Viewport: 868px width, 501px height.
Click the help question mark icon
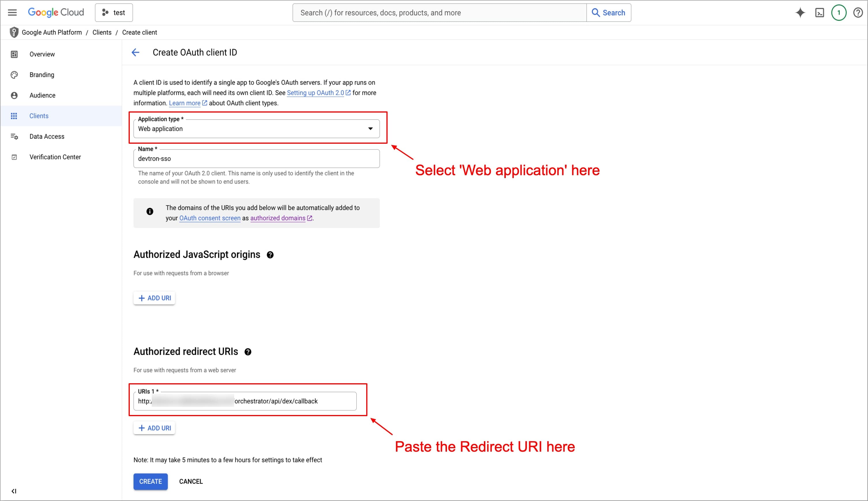[858, 13]
